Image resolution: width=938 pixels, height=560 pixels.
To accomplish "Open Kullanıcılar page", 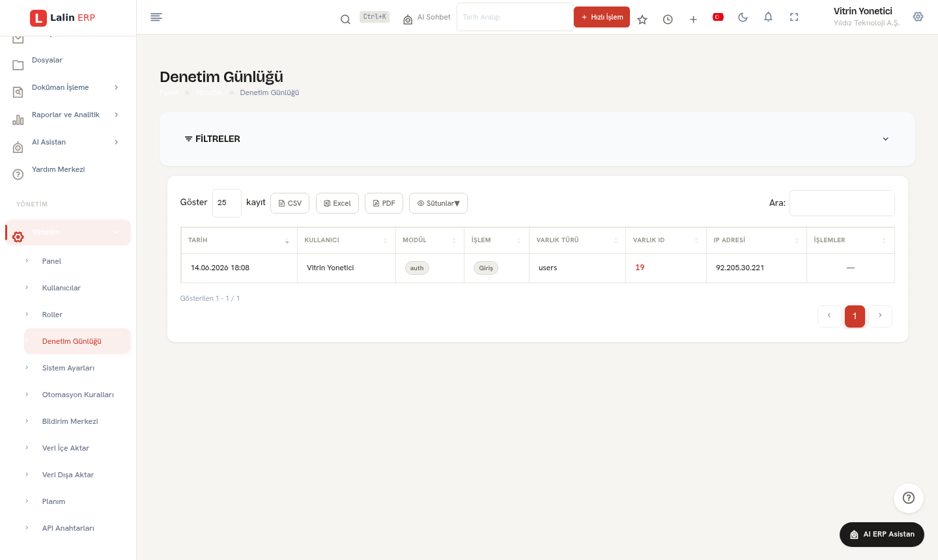I will pyautogui.click(x=77, y=288).
